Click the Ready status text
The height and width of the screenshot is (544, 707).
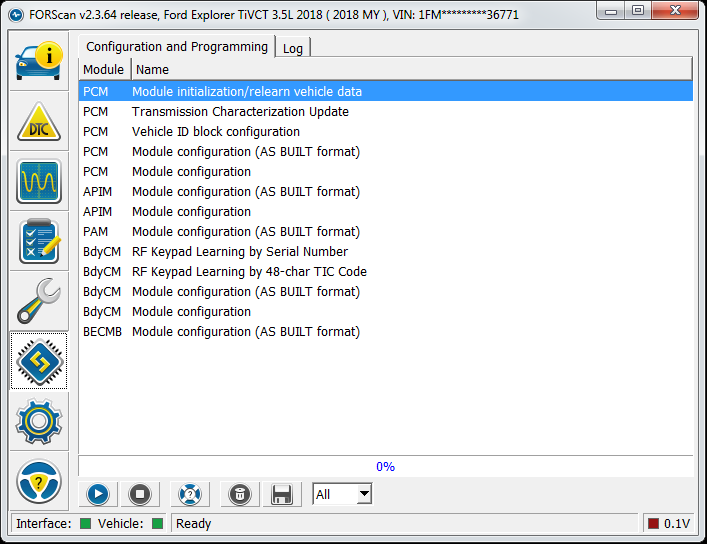tap(193, 524)
